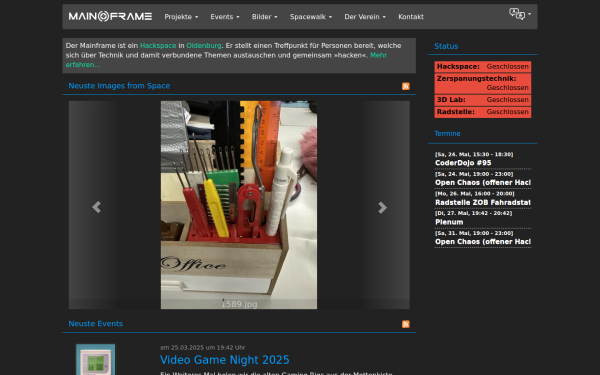Click the office tools carousel photo
Viewport: 600px width, 375px height.
(x=239, y=205)
